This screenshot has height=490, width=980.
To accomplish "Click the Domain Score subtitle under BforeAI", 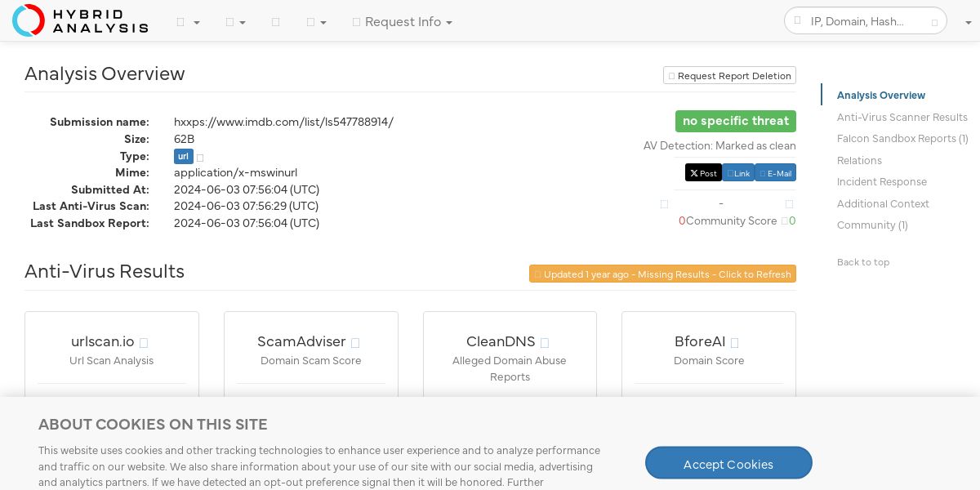I will click(x=709, y=361).
